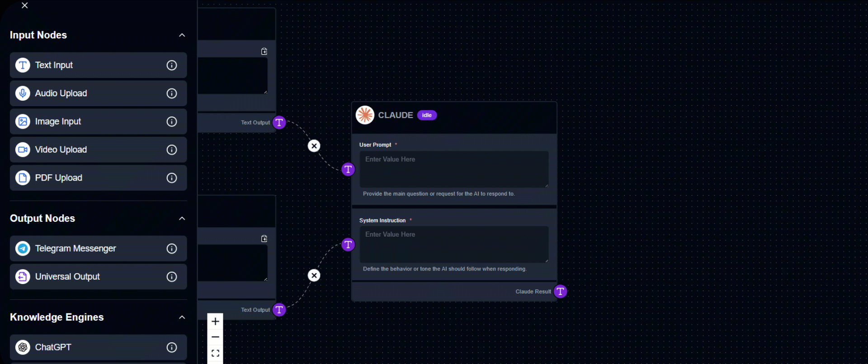Click zoom in plus button
The height and width of the screenshot is (364, 868).
[215, 322]
